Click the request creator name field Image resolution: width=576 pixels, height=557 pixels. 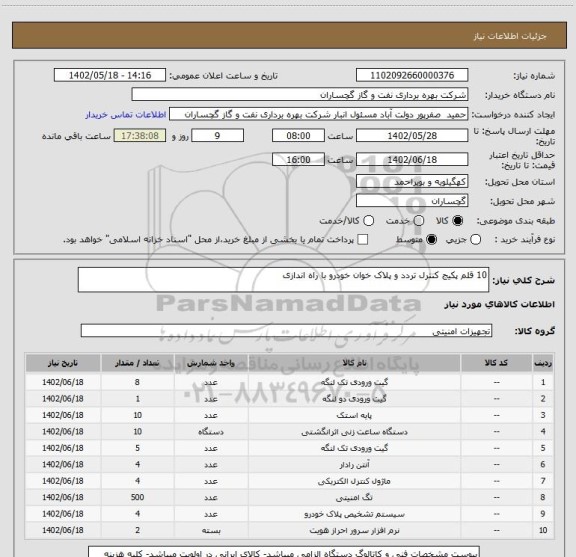318,115
